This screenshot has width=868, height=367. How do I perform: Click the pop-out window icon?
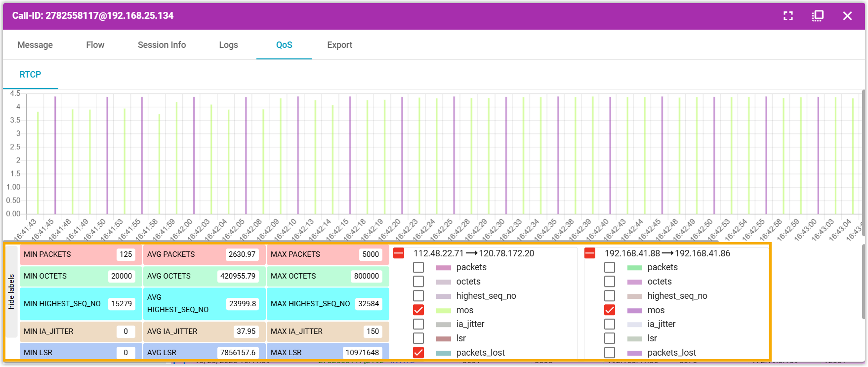[x=818, y=16]
